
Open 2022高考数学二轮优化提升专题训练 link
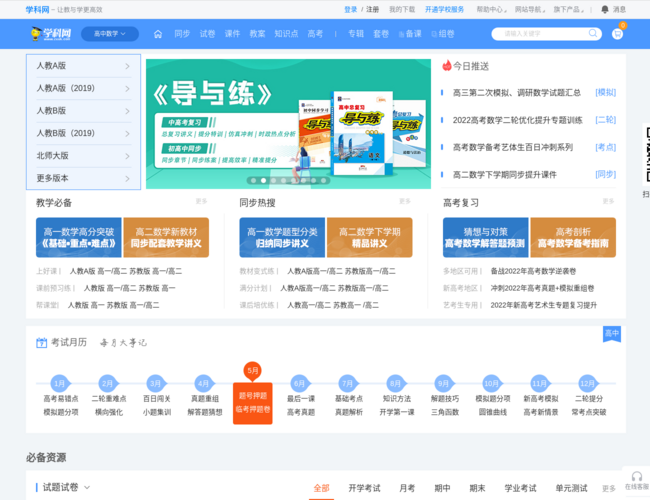tap(517, 120)
